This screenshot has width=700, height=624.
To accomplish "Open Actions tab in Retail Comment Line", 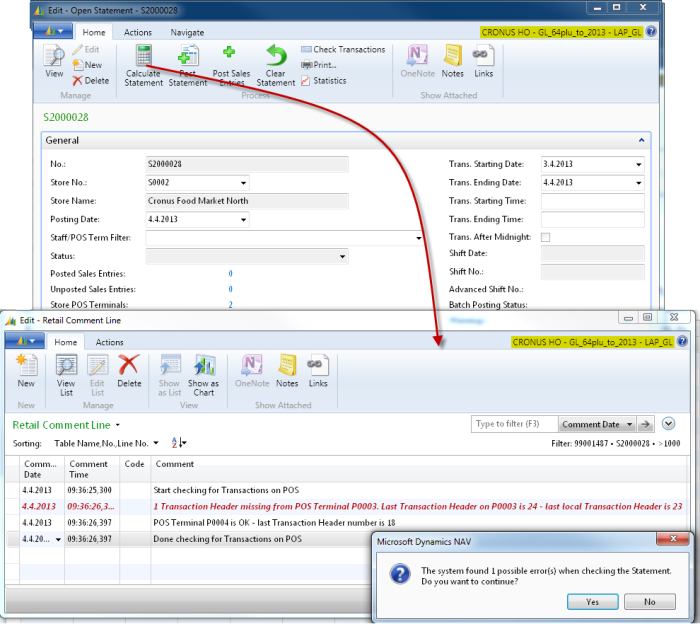I will point(109,342).
